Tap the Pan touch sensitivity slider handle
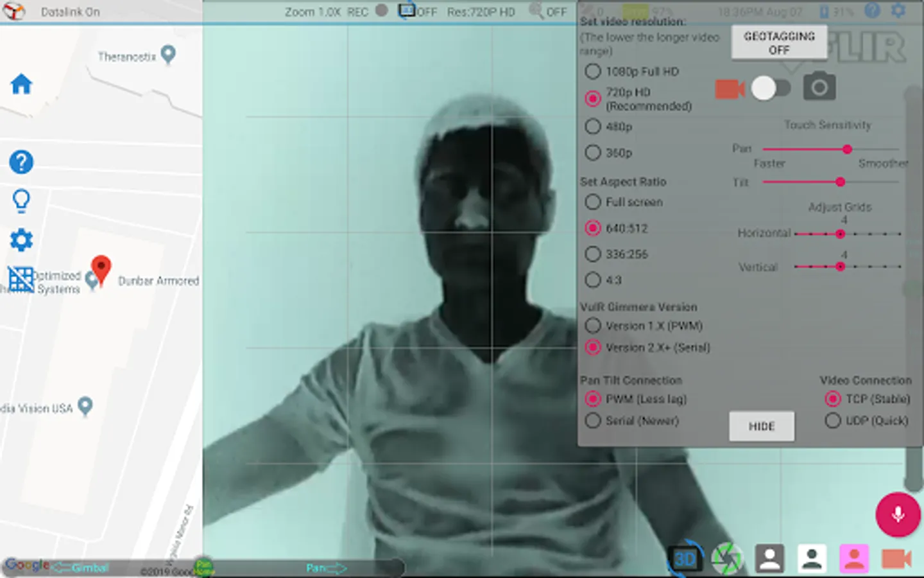This screenshot has height=578, width=924. pyautogui.click(x=847, y=149)
